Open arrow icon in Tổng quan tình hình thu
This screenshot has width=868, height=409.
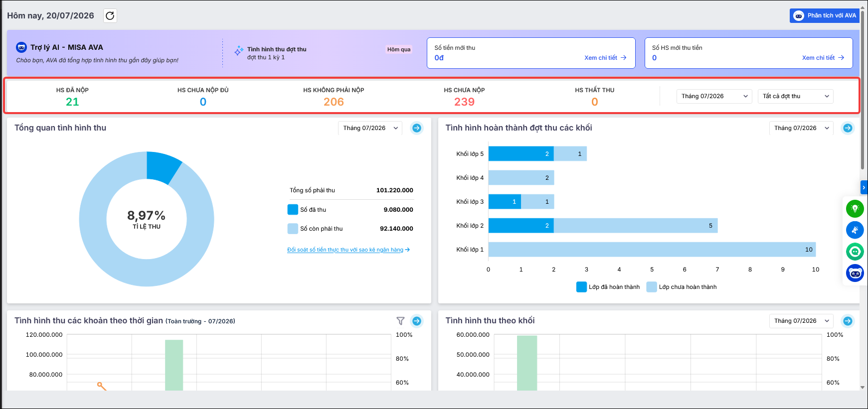tap(417, 128)
